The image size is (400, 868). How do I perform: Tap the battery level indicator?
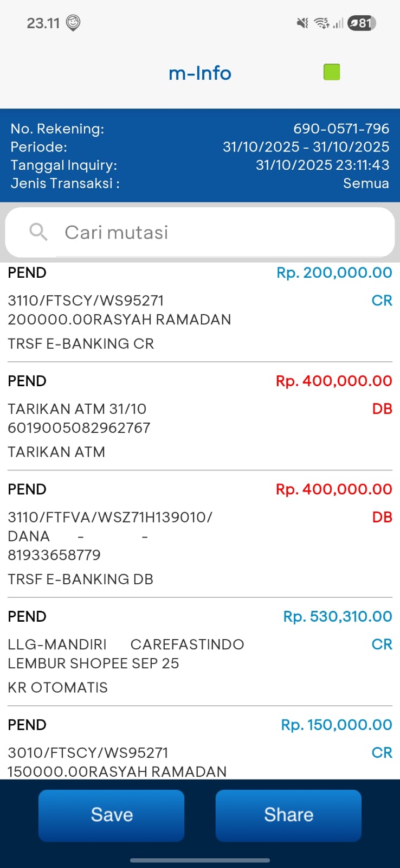click(362, 23)
